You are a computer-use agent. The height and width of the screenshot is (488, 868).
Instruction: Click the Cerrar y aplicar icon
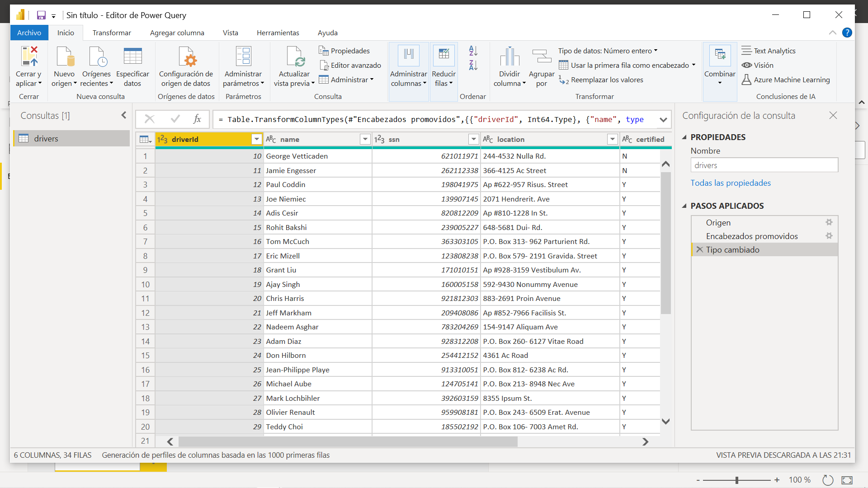(29, 56)
